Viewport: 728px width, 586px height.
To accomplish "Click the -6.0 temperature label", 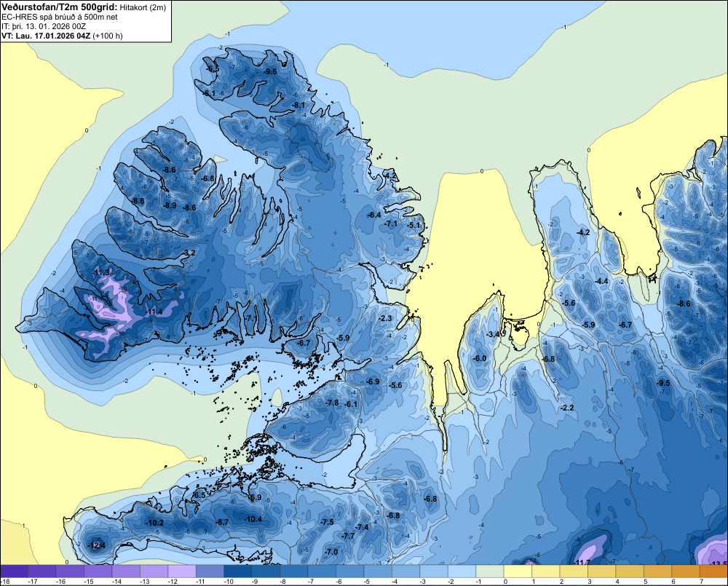I will [x=480, y=358].
